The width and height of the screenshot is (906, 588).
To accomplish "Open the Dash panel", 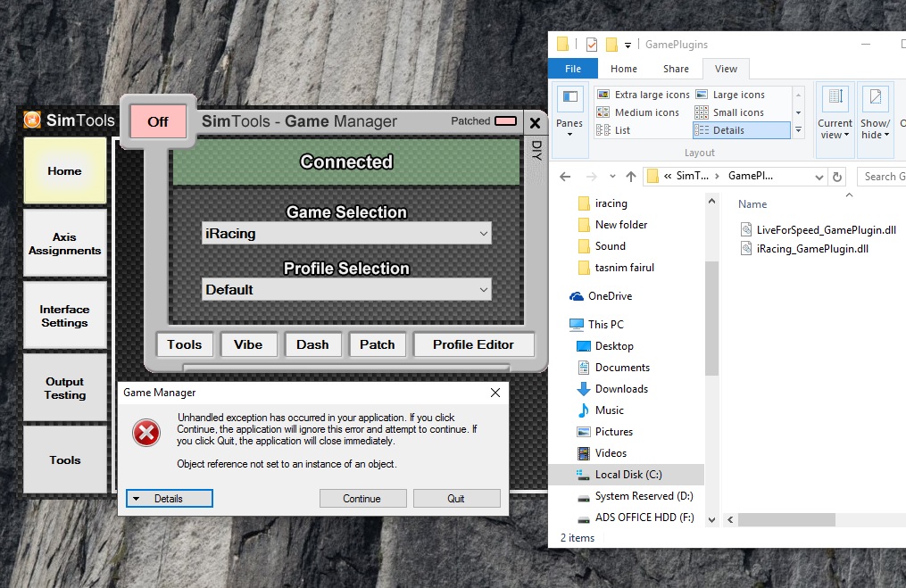I will coord(312,344).
